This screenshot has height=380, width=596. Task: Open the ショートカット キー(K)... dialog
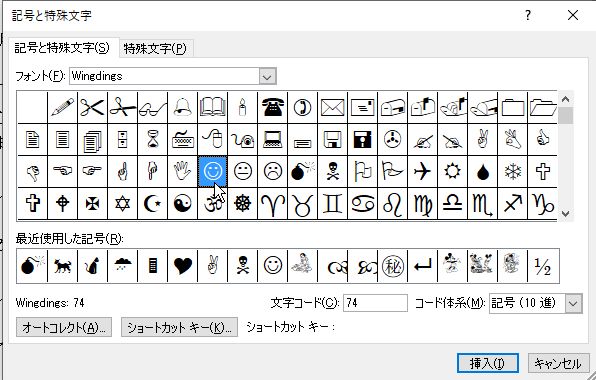[179, 327]
